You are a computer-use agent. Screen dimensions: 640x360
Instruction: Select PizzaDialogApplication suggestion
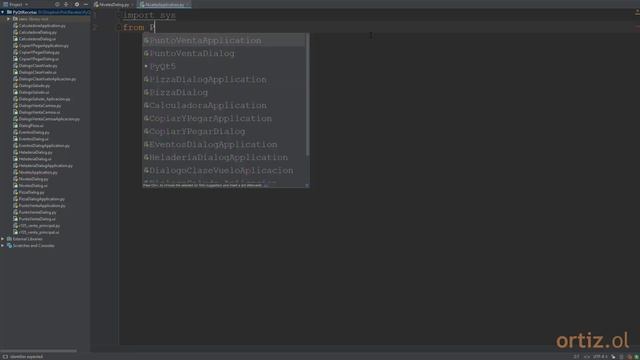click(x=224, y=79)
